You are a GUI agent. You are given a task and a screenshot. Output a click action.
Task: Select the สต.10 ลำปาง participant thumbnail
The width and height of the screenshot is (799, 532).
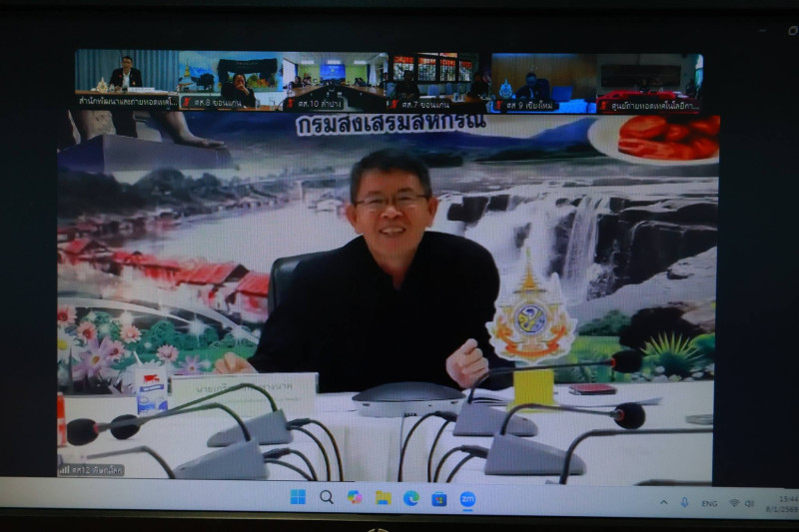click(x=335, y=80)
